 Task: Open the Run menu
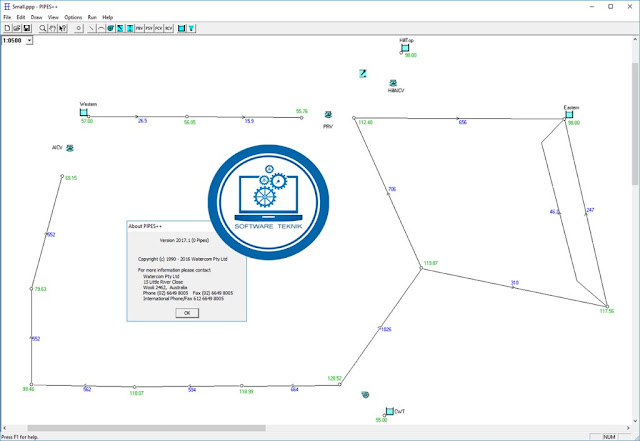92,17
